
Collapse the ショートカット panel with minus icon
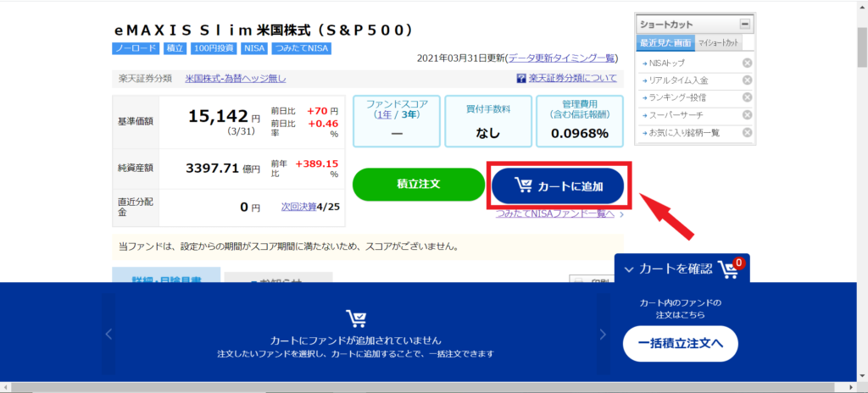pos(745,25)
